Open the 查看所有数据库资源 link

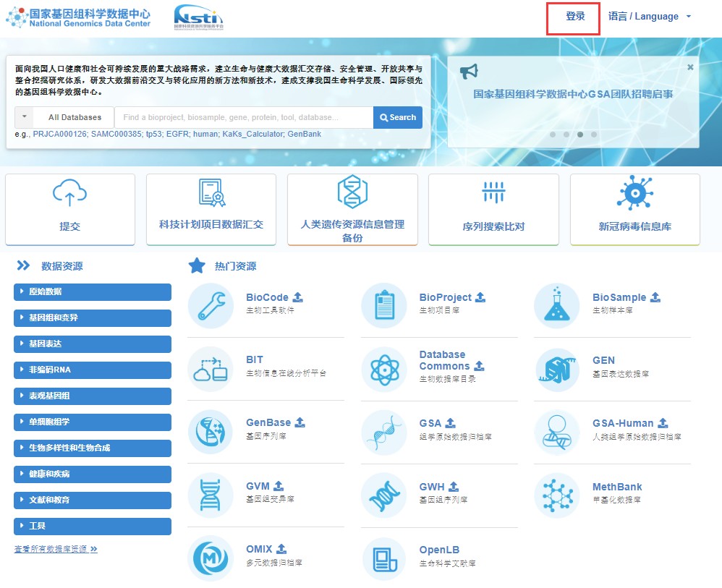click(x=56, y=549)
